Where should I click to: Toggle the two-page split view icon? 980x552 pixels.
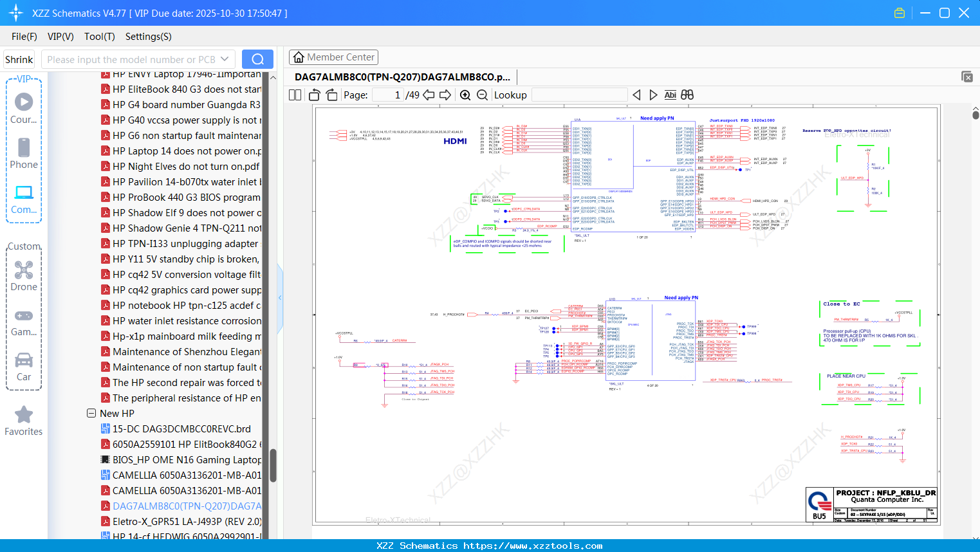coord(295,95)
